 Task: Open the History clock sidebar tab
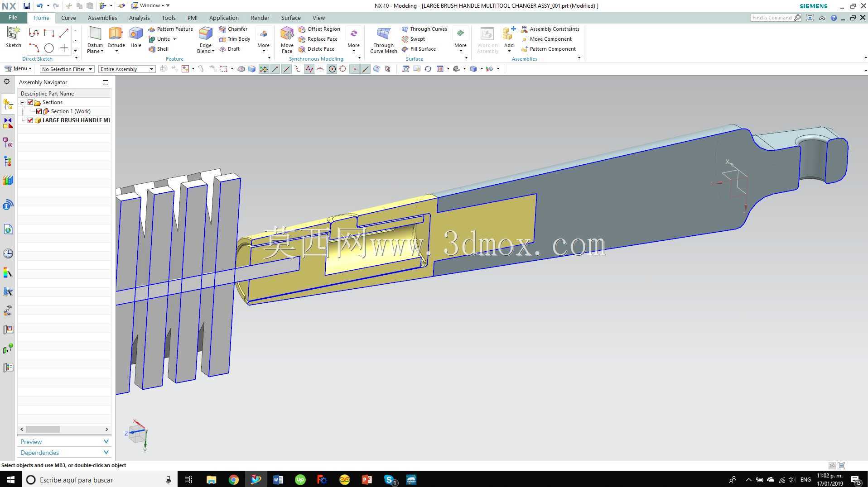8,253
